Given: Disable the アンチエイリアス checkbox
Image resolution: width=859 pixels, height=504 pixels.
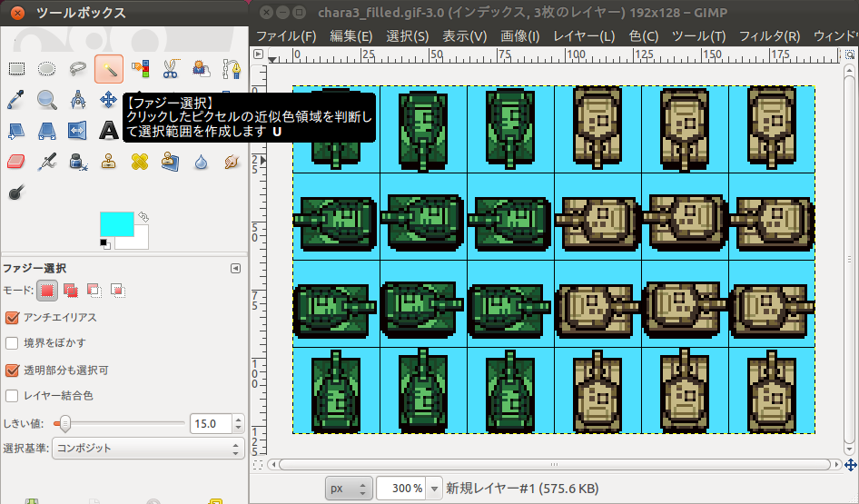Looking at the screenshot, I should pos(13,318).
